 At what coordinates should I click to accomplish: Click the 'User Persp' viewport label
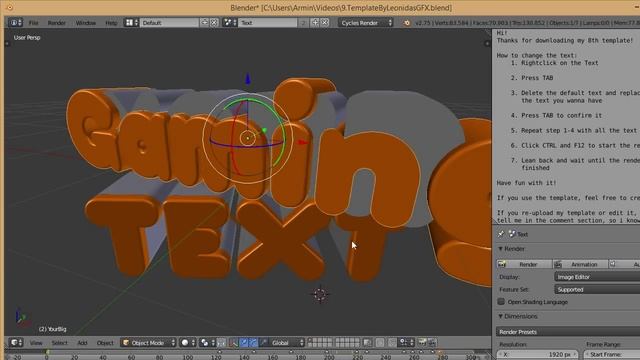(27, 38)
